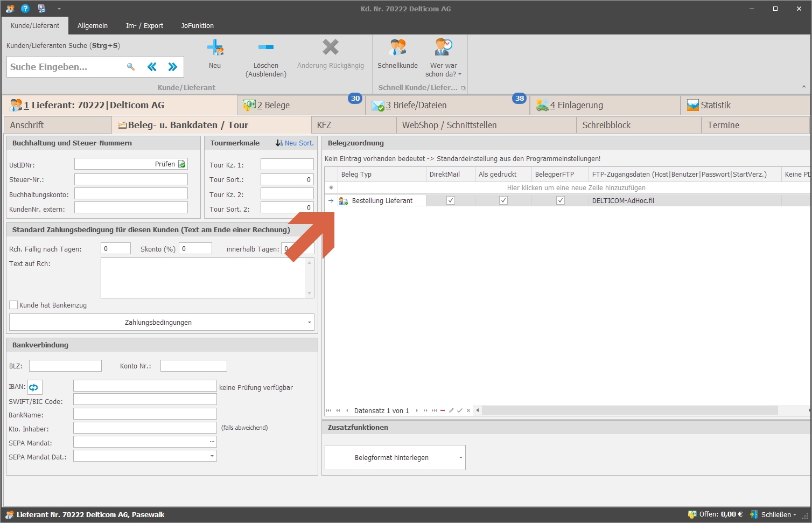Open the Termine subtab
Screen dimensions: 812x523
[x=755, y=125]
